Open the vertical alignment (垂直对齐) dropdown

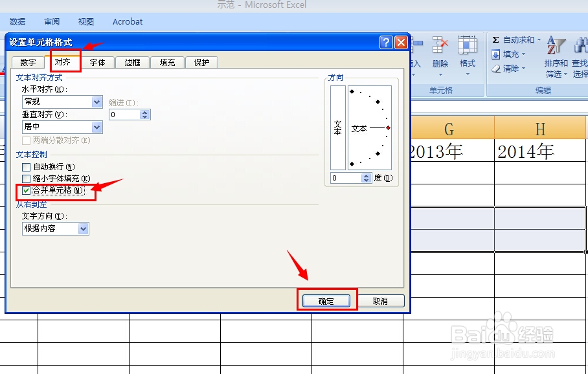96,127
